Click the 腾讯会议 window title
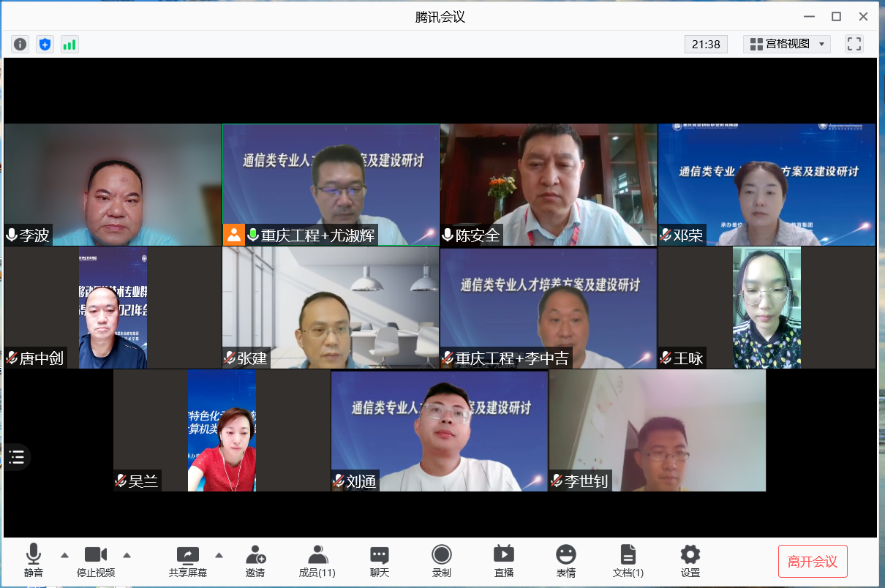The image size is (885, 588). click(440, 17)
